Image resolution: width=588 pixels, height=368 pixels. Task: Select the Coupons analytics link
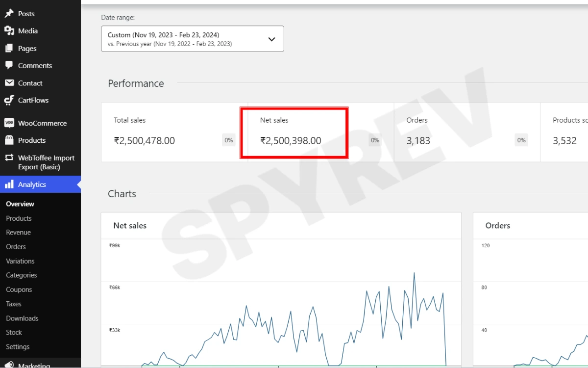[x=19, y=289]
